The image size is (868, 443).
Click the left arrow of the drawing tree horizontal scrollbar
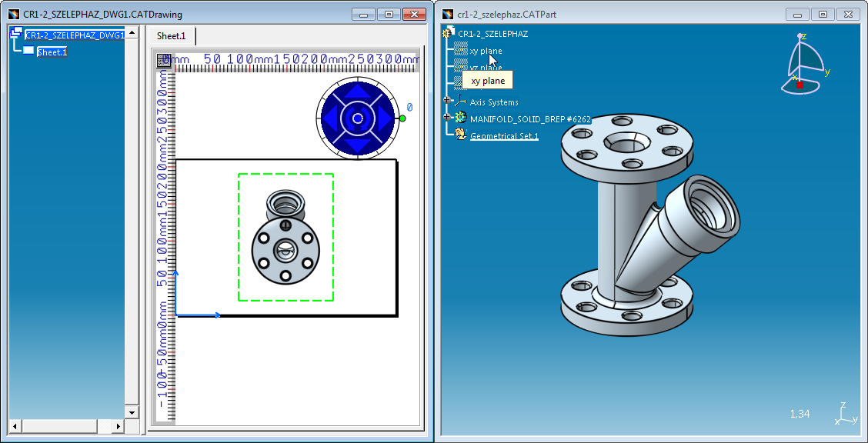click(15, 426)
